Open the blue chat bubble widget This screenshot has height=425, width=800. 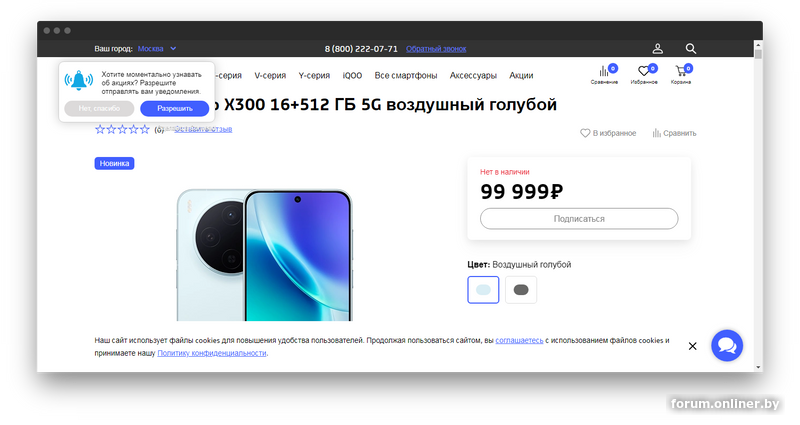(727, 345)
